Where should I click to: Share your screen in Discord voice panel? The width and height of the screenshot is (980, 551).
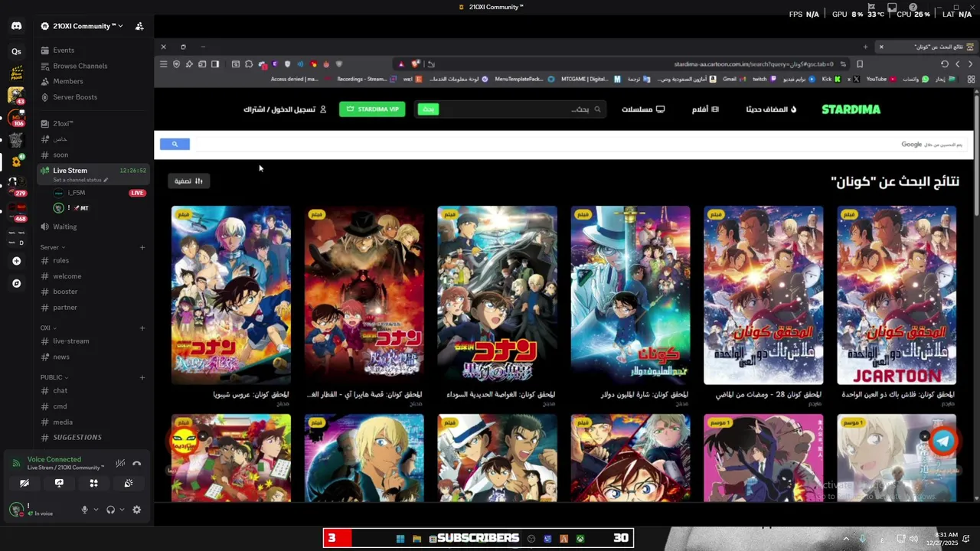pos(59,484)
